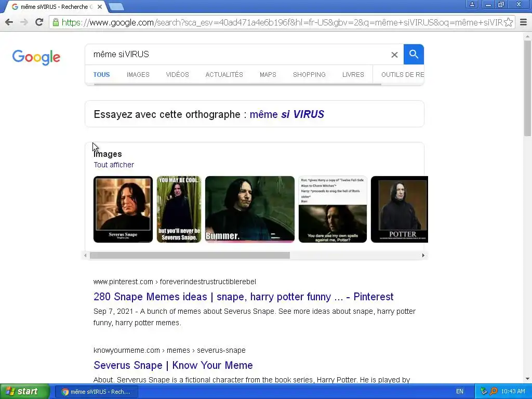The height and width of the screenshot is (399, 532).
Task: Reload the page with the refresh icon
Action: 39,22
